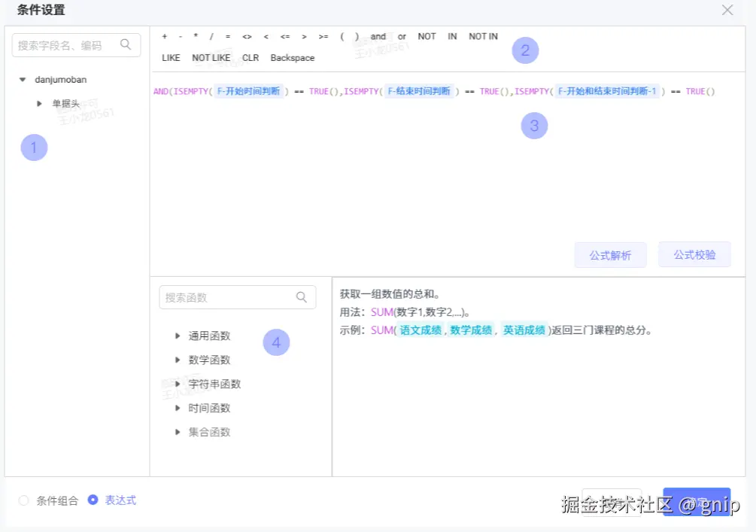Insert the minus operator
Viewport: 756px width, 532px height.
181,37
